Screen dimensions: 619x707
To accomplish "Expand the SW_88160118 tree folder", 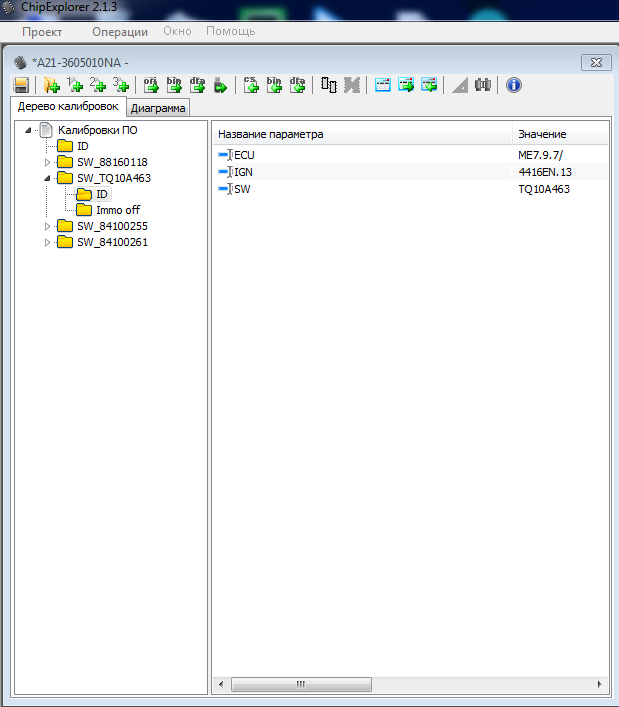I will (47, 162).
